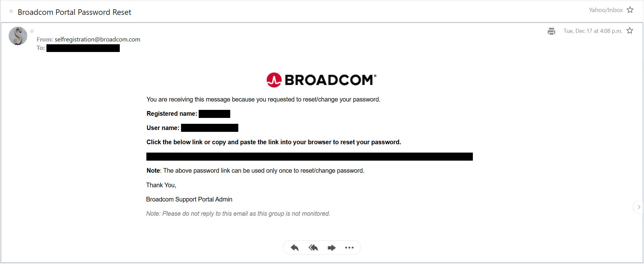
Task: Expand the right-edge chevron arrow
Action: point(639,207)
